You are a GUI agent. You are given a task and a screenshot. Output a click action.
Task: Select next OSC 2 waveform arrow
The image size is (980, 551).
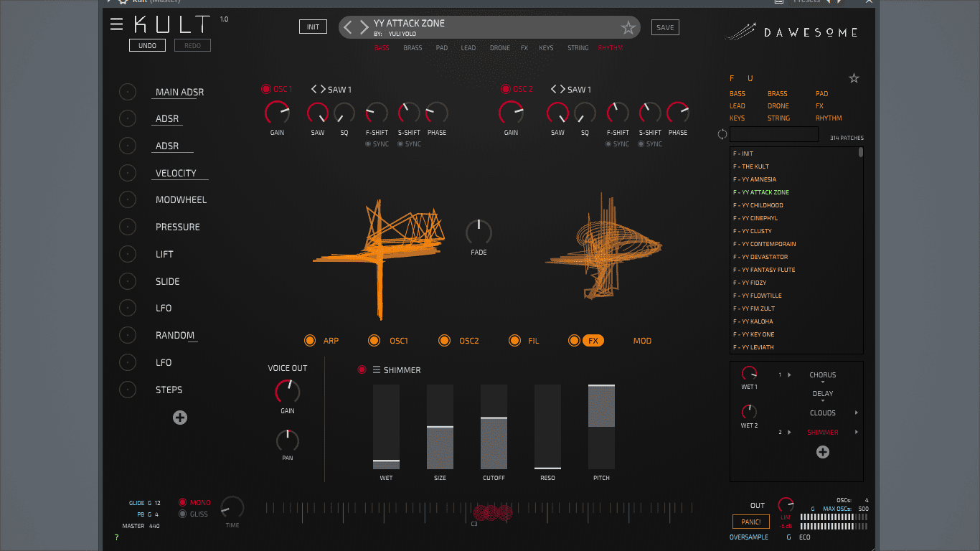[562, 90]
